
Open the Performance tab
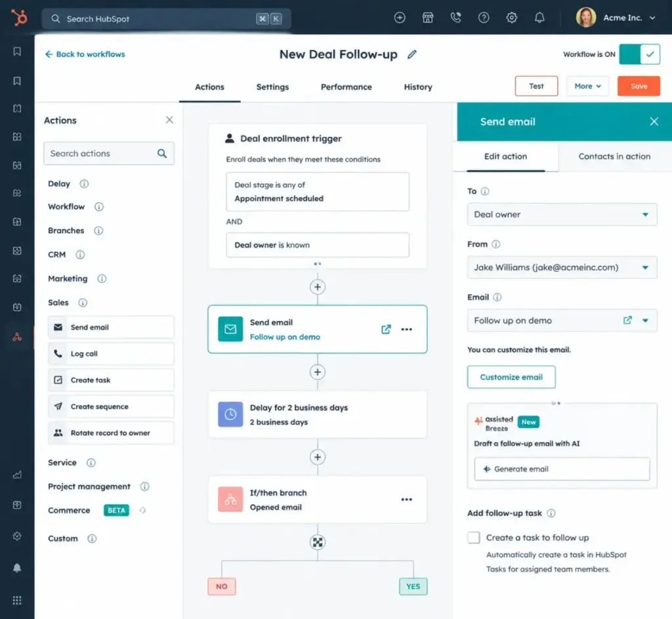346,87
